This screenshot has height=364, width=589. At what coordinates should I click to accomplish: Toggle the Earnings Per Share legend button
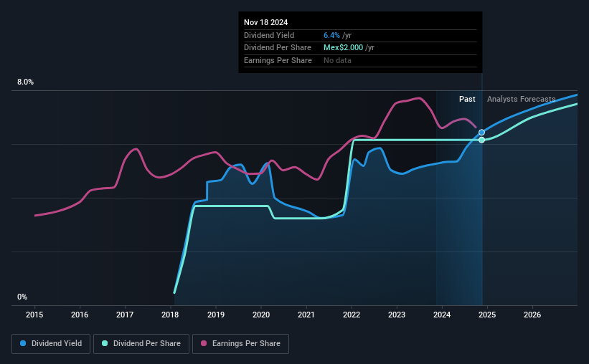tap(240, 344)
